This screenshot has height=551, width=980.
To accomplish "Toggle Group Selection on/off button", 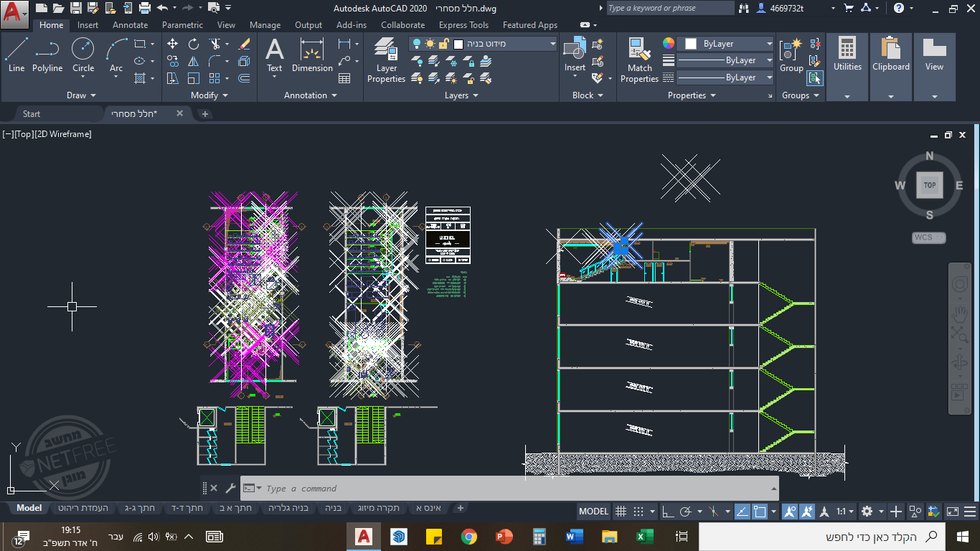I will coord(815,78).
